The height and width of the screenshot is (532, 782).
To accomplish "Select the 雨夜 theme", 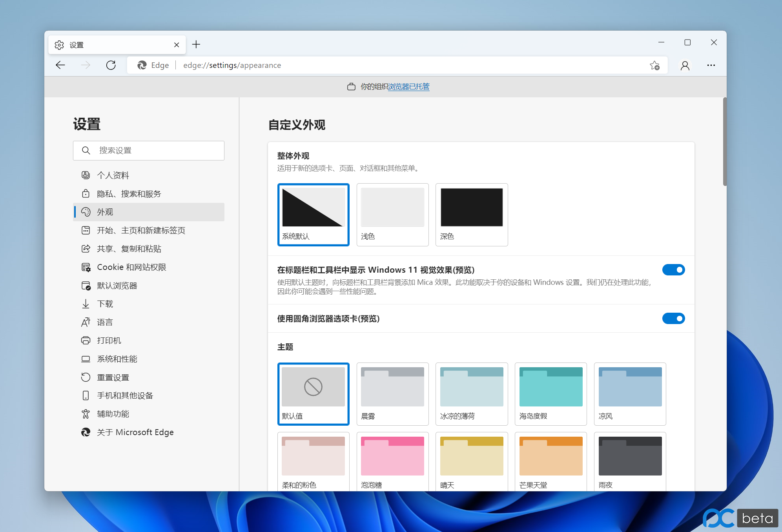I will click(630, 462).
